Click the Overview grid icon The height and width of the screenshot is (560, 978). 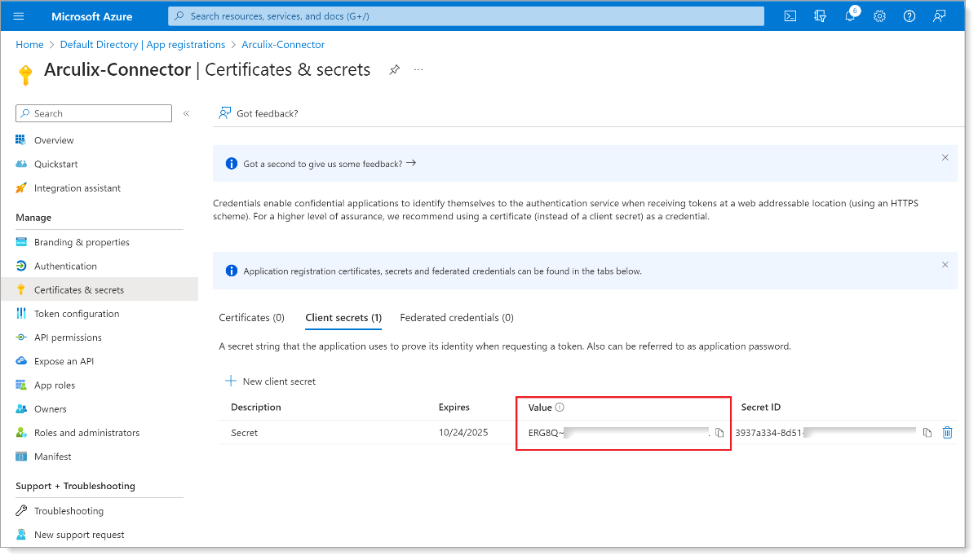point(21,139)
